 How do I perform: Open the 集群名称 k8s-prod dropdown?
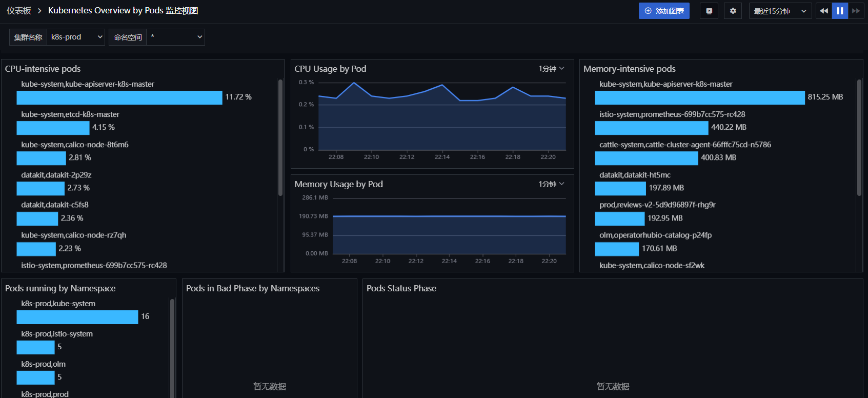pos(76,37)
